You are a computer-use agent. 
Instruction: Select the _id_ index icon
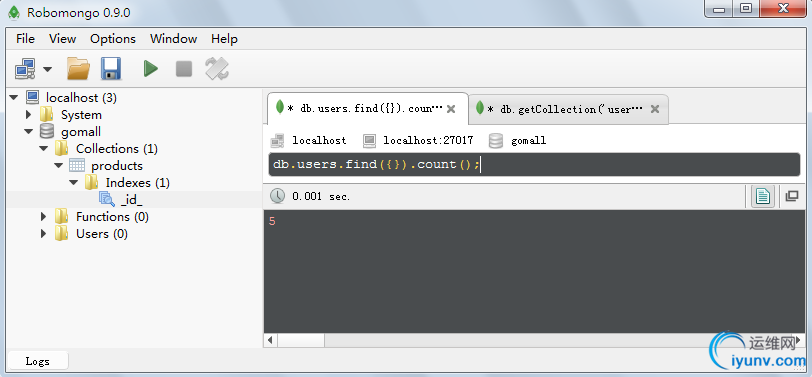click(x=107, y=199)
